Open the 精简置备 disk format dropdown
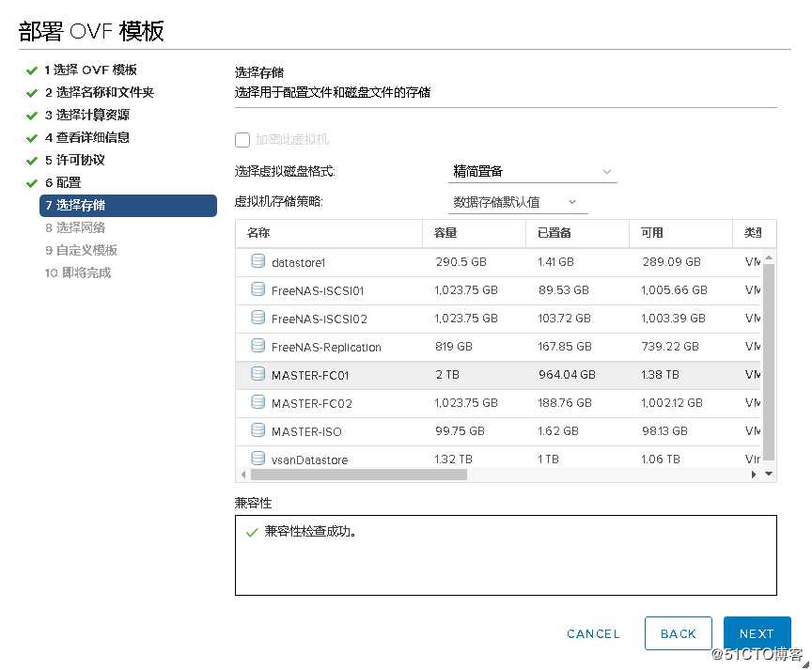Image resolution: width=812 pixels, height=670 pixels. [532, 171]
